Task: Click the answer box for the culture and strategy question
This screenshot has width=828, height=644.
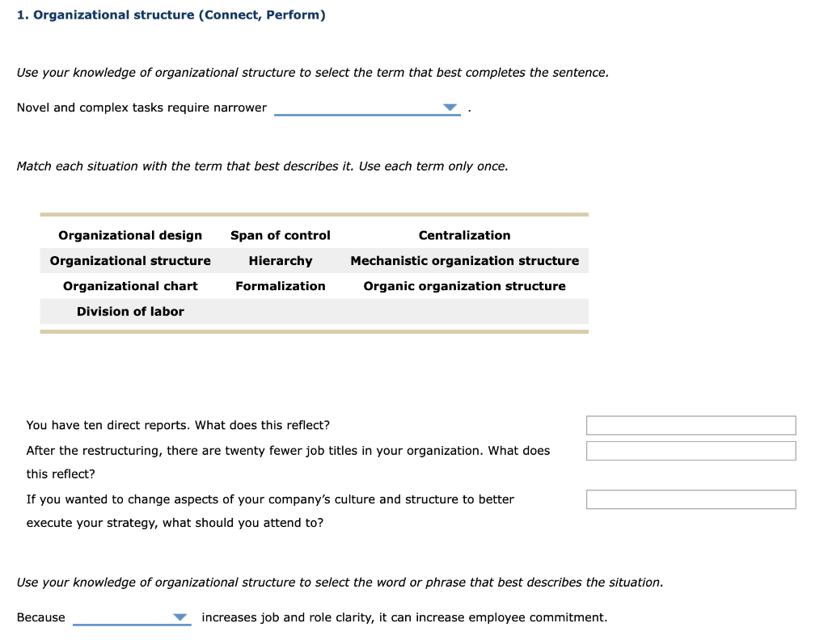Action: 691,499
